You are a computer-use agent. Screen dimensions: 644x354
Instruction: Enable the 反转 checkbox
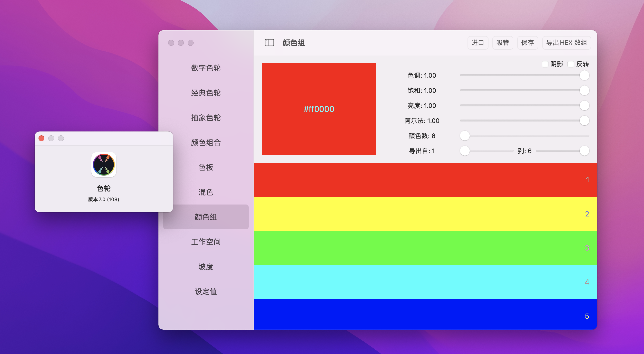tap(571, 64)
